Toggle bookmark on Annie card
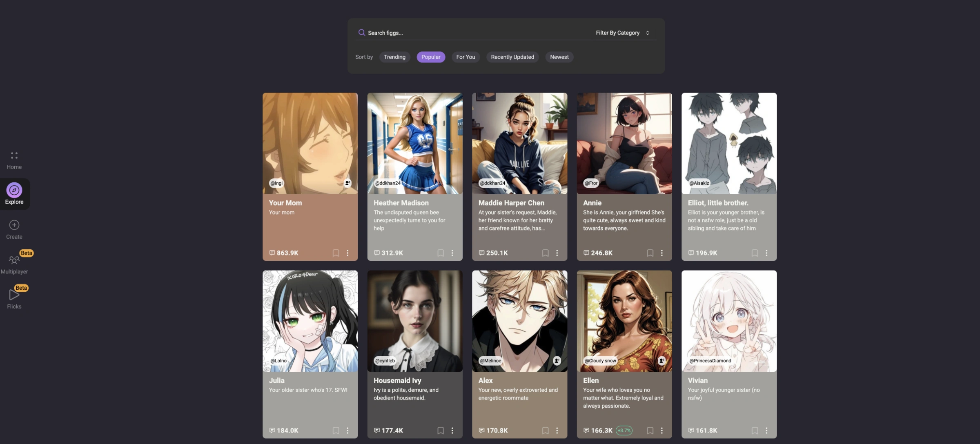Viewport: 980px width, 444px height. pos(650,253)
